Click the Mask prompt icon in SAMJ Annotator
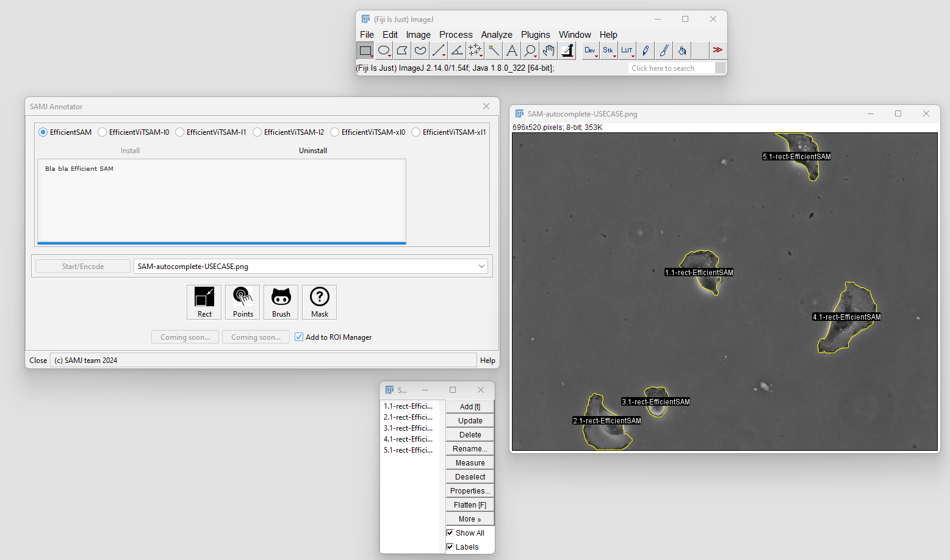The height and width of the screenshot is (560, 950). (320, 302)
